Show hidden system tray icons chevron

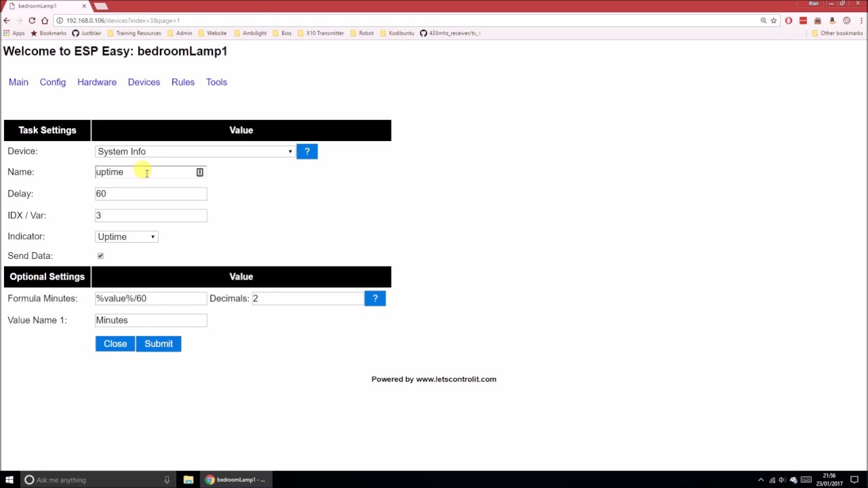pyautogui.click(x=761, y=480)
